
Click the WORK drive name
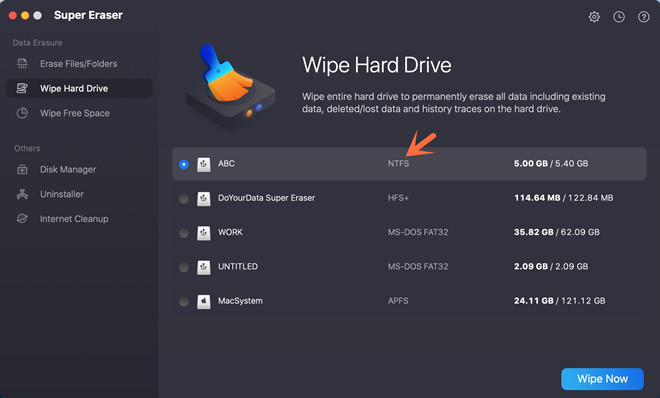point(230,232)
